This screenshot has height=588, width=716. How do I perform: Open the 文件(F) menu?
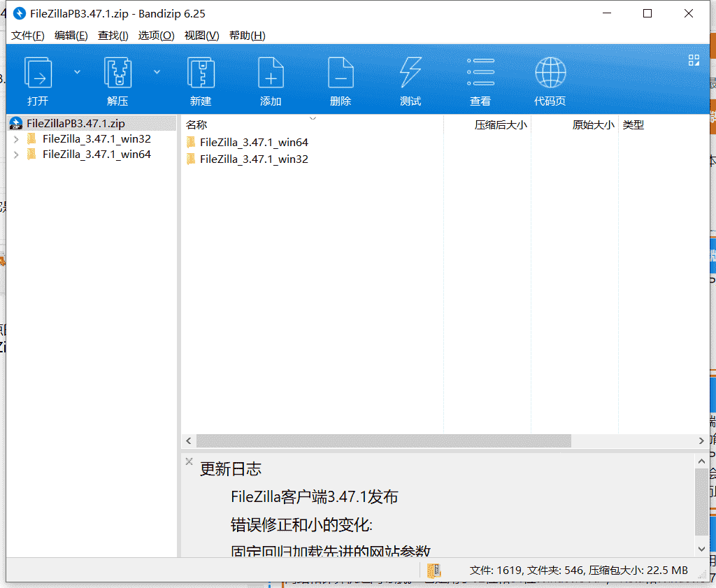coord(28,36)
